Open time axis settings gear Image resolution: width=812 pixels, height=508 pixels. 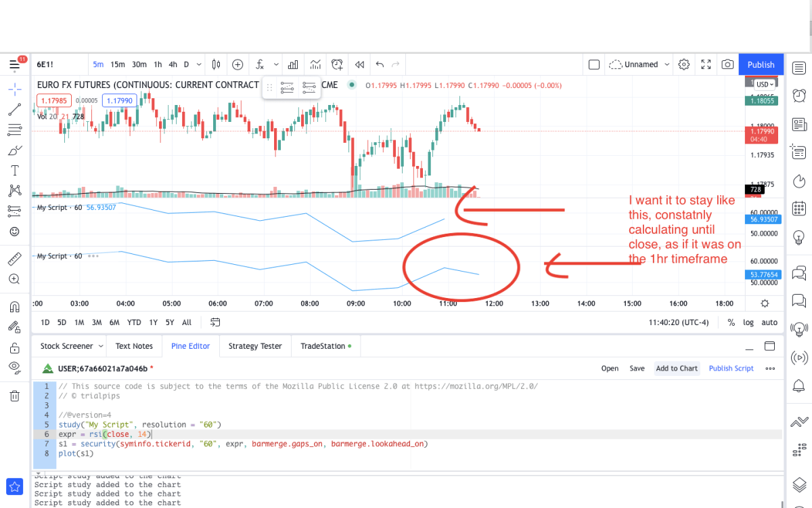tap(765, 303)
